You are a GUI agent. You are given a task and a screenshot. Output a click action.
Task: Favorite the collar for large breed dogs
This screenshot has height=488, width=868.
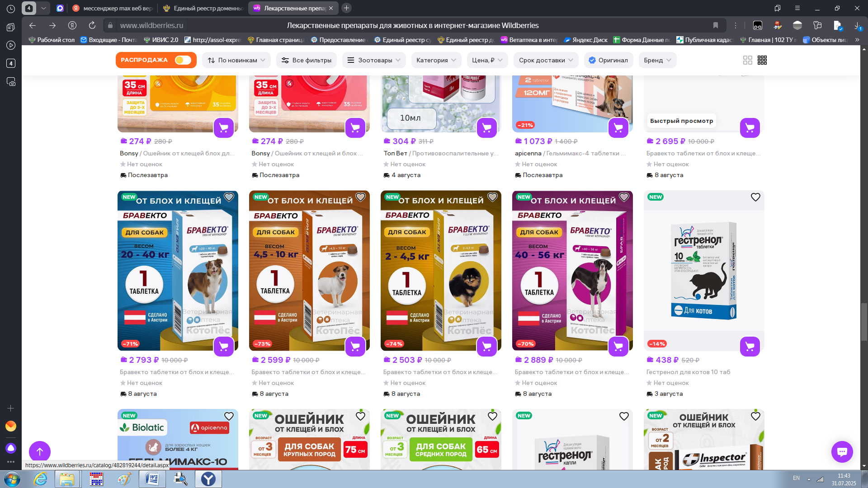point(360,416)
